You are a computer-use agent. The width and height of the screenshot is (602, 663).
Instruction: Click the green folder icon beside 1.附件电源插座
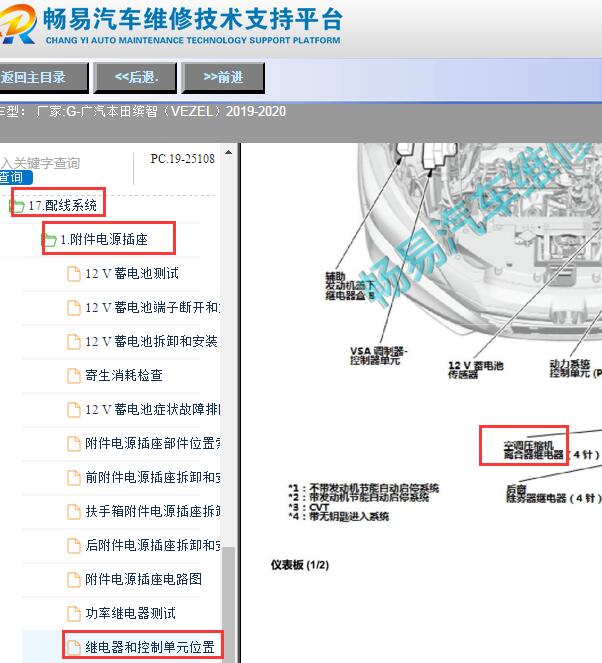(x=49, y=240)
